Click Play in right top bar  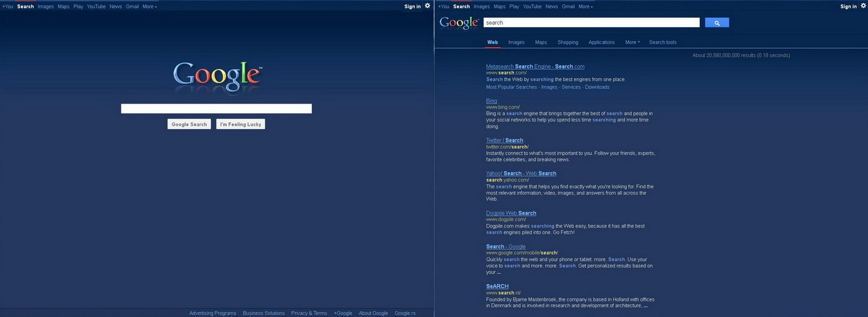pyautogui.click(x=514, y=6)
